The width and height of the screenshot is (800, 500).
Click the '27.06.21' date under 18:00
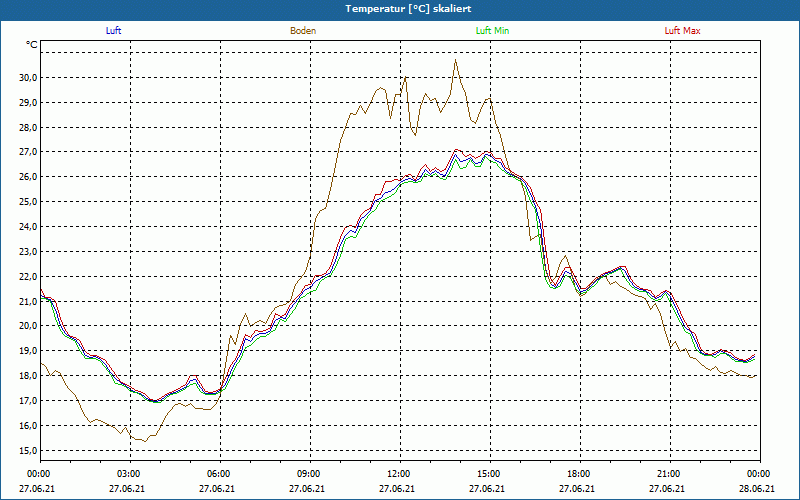pyautogui.click(x=577, y=489)
